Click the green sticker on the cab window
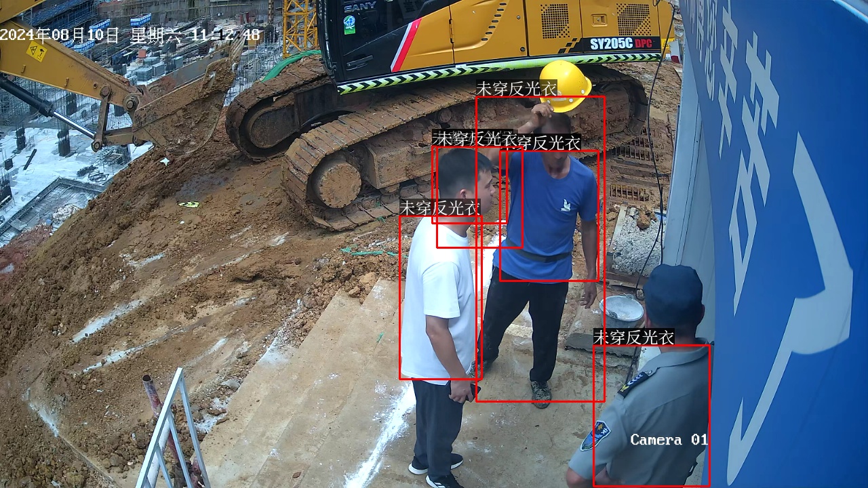Image resolution: width=868 pixels, height=488 pixels. pos(349,25)
